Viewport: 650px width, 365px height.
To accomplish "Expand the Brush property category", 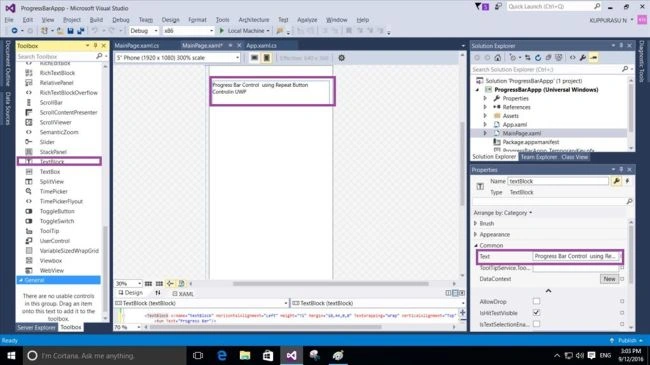I will [x=475, y=224].
